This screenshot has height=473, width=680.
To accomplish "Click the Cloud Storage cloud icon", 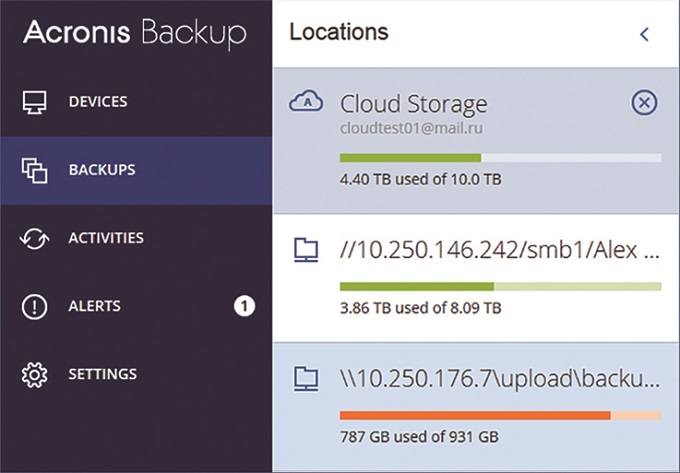I will tap(305, 101).
